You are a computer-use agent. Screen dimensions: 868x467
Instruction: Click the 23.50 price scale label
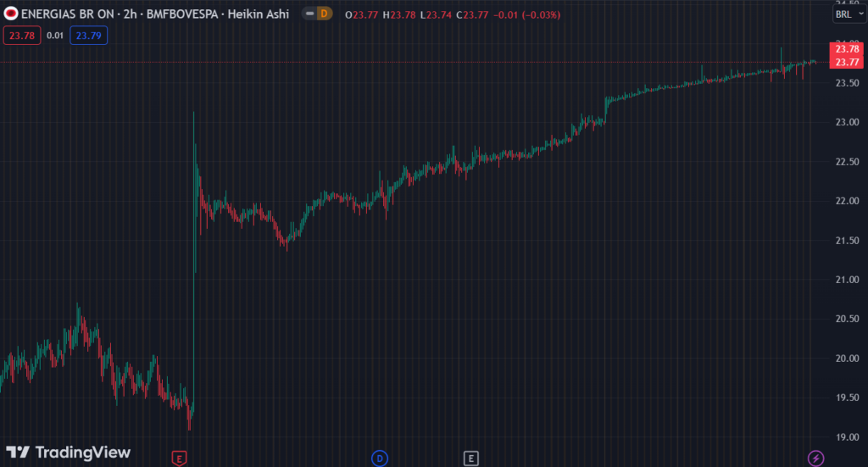847,83
